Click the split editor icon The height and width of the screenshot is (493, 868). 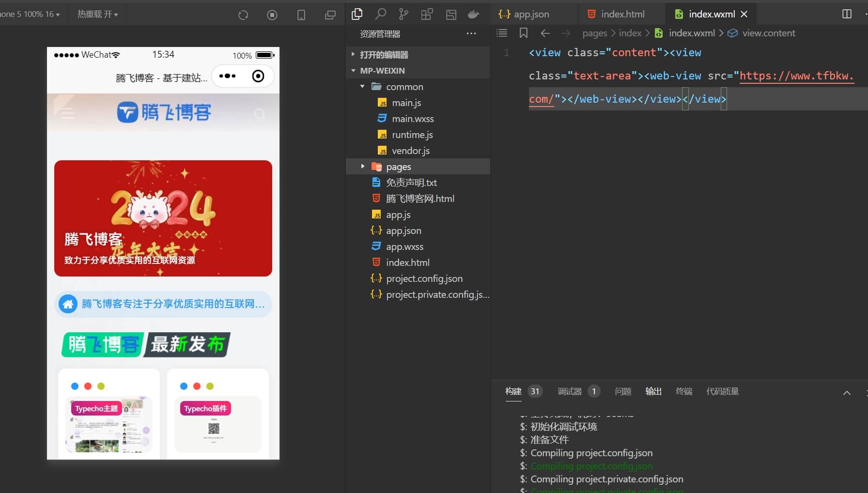coord(847,14)
